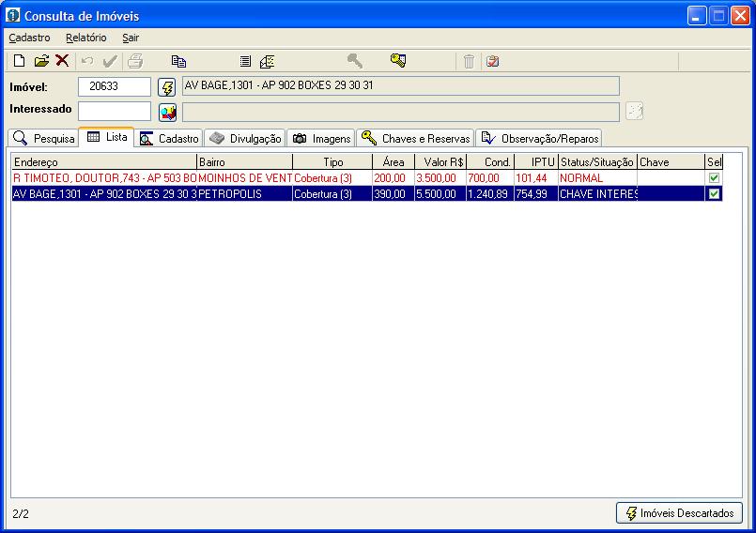Screen dimensions: 756x533
Task: Open the Relatório menu
Action: pyautogui.click(x=86, y=38)
